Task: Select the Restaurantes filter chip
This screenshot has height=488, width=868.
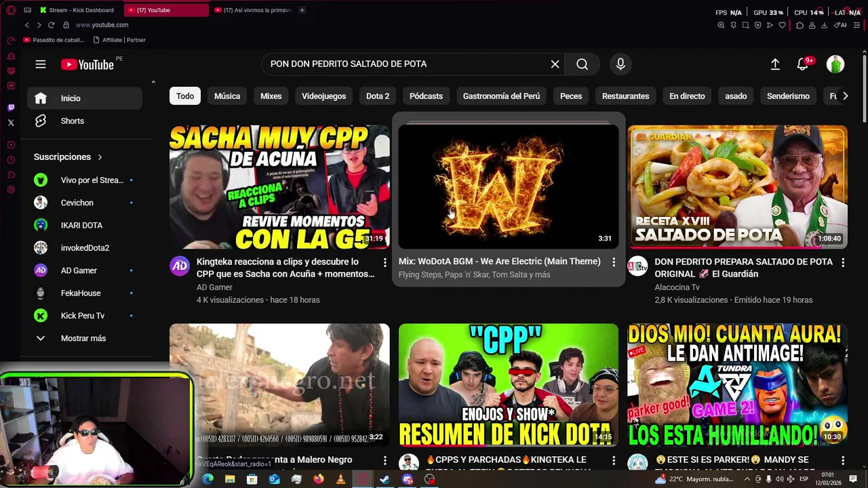Action: [x=625, y=96]
